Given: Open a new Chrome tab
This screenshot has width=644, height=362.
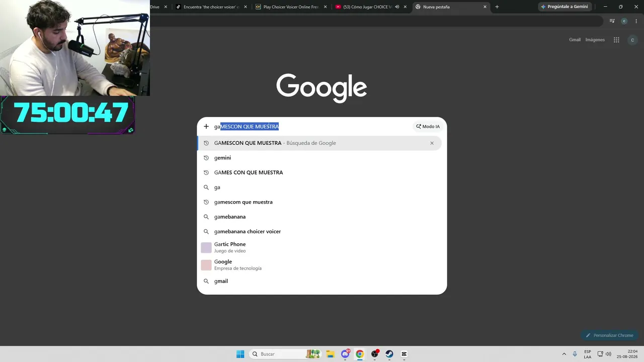Looking at the screenshot, I should tap(497, 7).
